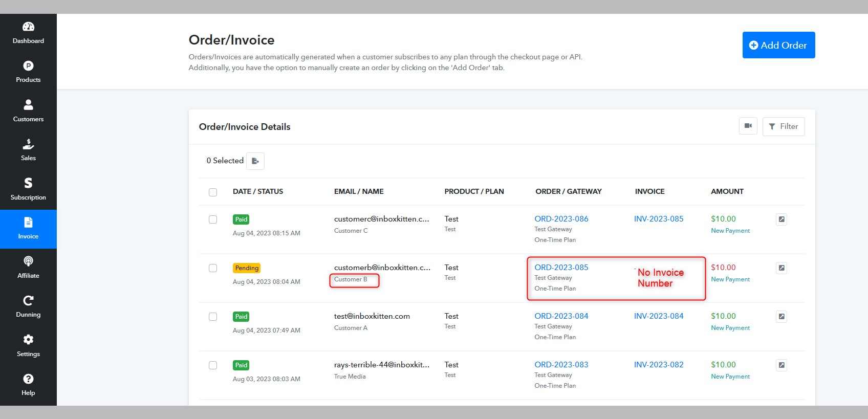This screenshot has width=868, height=419.
Task: Click New Payment under rays-terrible-44 order
Action: 730,377
